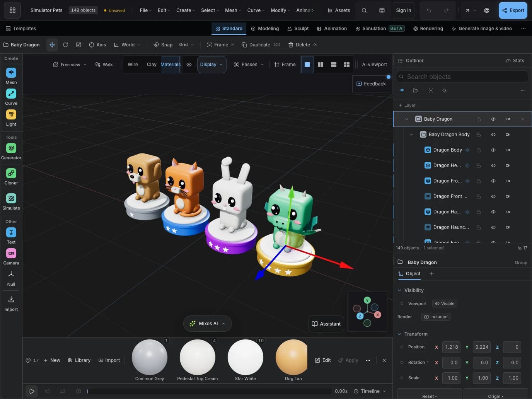Open outliner more options menu
Viewport: 532px width, 399px height.
pos(523,90)
